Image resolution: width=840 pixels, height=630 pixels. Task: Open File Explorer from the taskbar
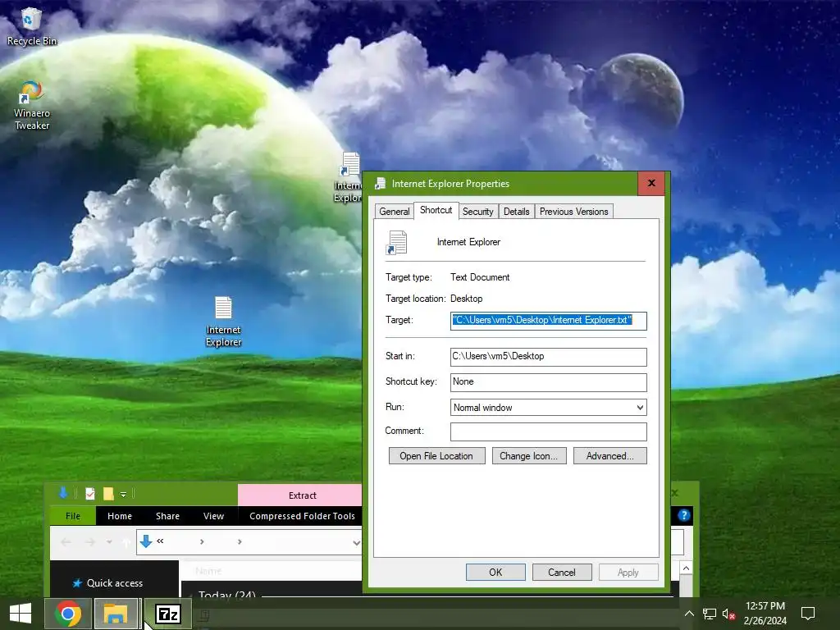point(116,614)
